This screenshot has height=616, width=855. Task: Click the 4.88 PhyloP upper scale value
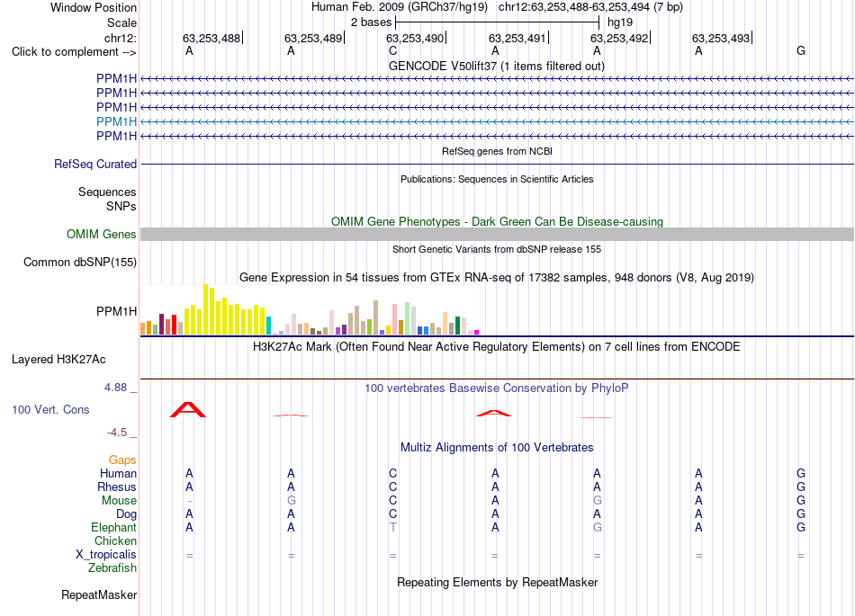point(115,388)
